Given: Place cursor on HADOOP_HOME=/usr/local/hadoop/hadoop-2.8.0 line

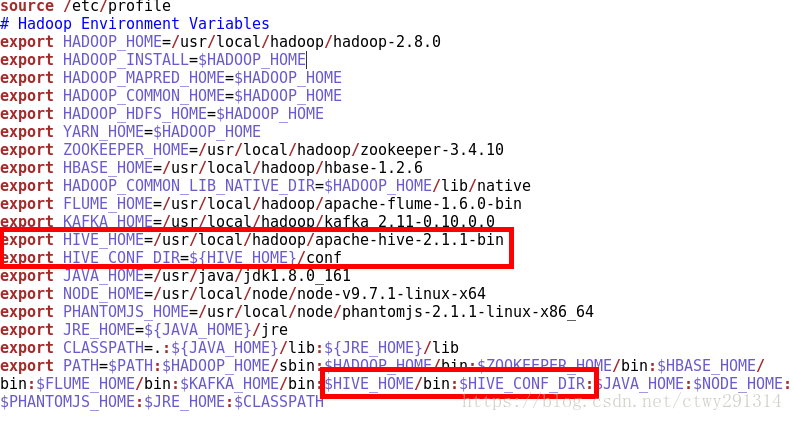Looking at the screenshot, I should coord(221,41).
